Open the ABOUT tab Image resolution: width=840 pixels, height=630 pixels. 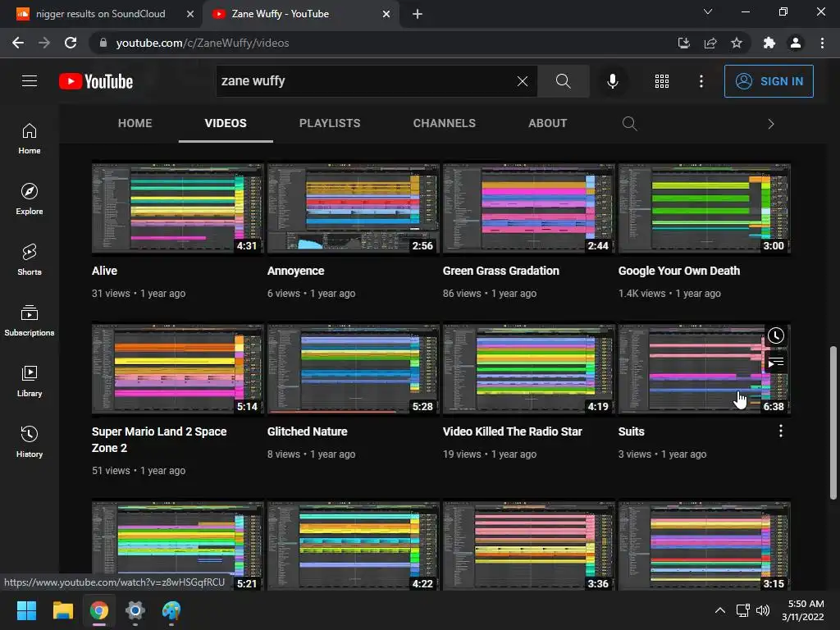[547, 123]
